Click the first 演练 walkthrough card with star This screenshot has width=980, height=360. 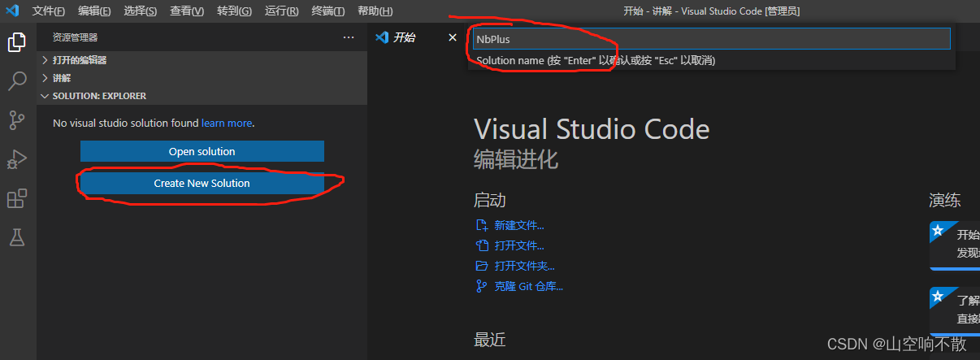click(955, 245)
